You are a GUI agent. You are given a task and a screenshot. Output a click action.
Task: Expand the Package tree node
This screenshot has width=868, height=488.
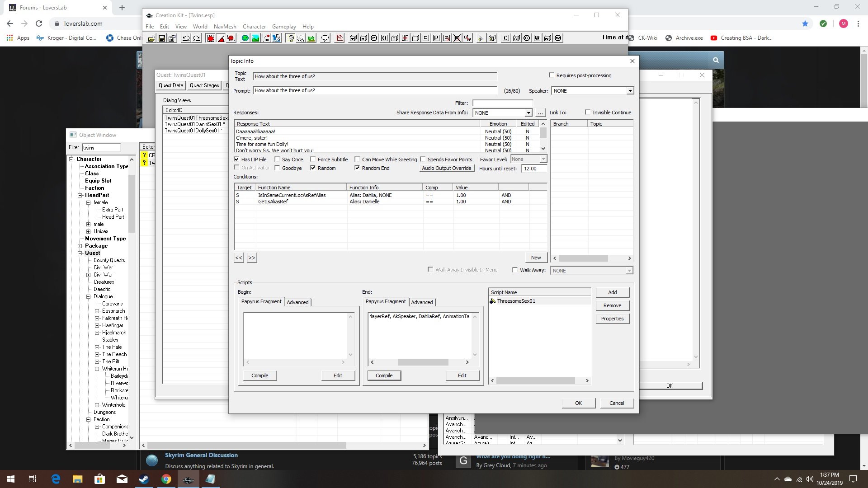pos(80,246)
